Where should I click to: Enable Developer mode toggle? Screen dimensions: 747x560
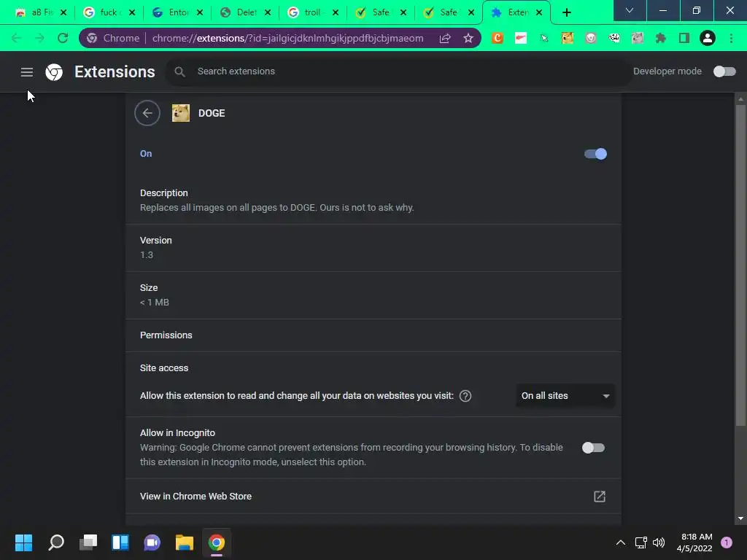pyautogui.click(x=724, y=71)
